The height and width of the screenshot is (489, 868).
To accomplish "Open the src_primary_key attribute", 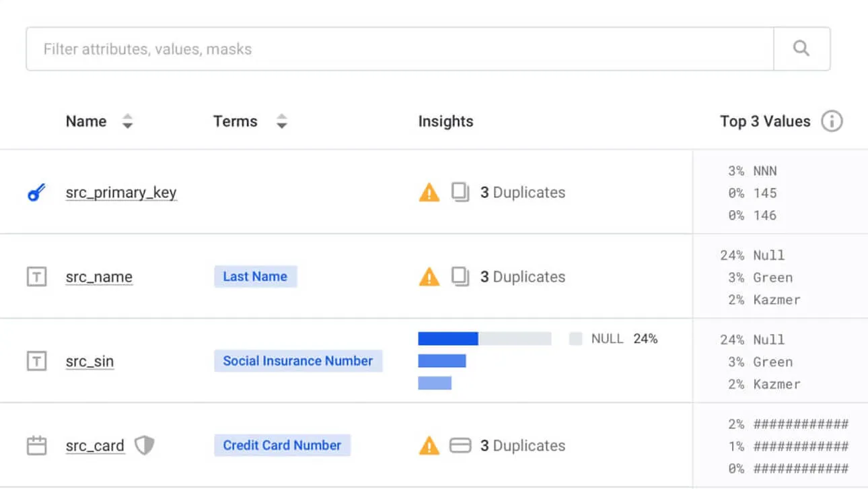I will pyautogui.click(x=121, y=193).
